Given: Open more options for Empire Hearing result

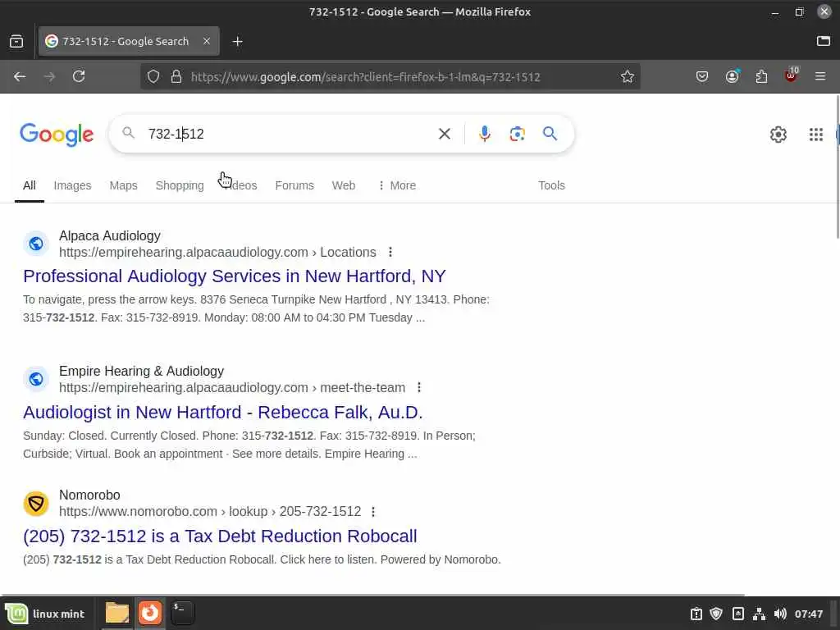Looking at the screenshot, I should click(x=419, y=387).
